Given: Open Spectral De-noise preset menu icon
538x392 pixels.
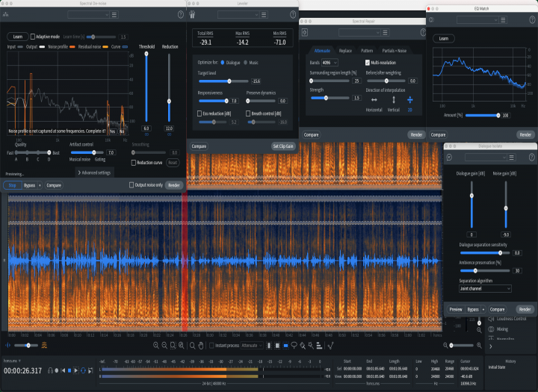Looking at the screenshot, I should [114, 15].
